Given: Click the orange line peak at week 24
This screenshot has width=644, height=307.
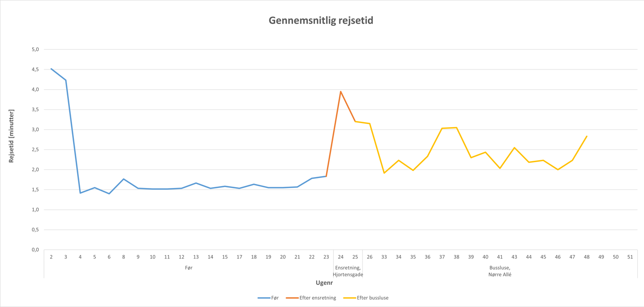Looking at the screenshot, I should [341, 92].
